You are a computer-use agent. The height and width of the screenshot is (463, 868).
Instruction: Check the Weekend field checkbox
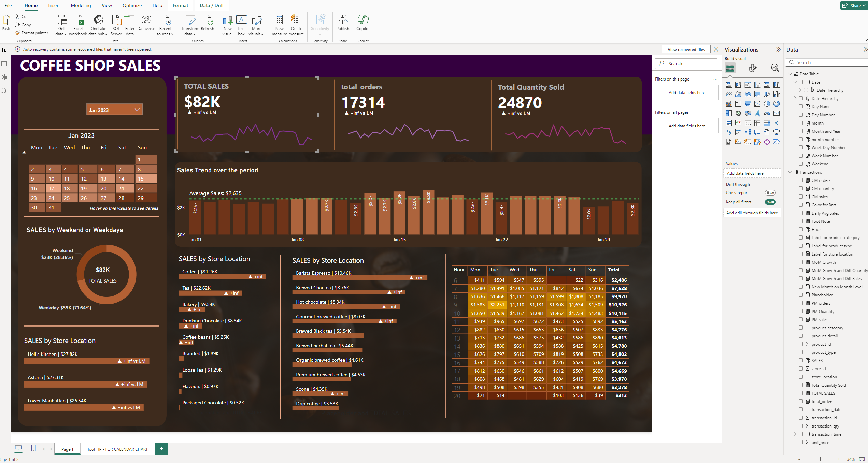801,164
